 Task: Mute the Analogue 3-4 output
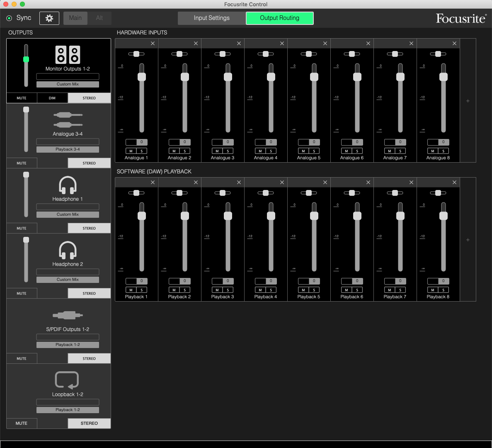(22, 163)
